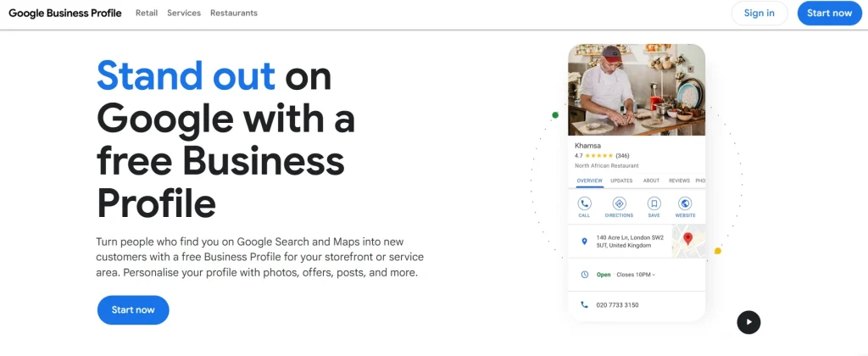
Task: Click Start now below the description
Action: click(133, 309)
